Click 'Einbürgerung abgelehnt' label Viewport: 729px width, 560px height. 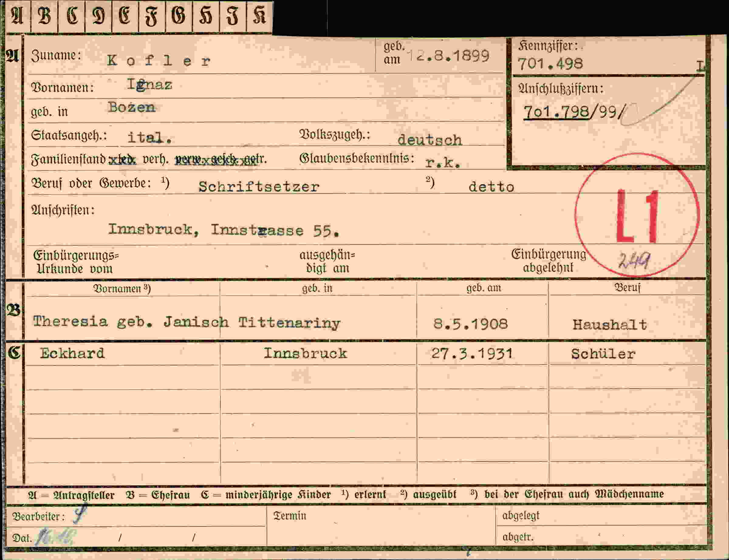[x=549, y=261]
